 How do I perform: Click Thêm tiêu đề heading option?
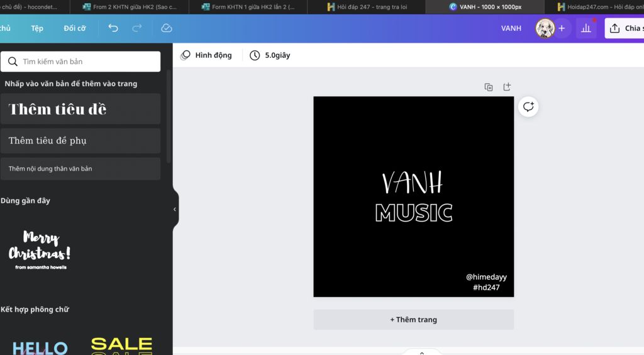tap(80, 109)
